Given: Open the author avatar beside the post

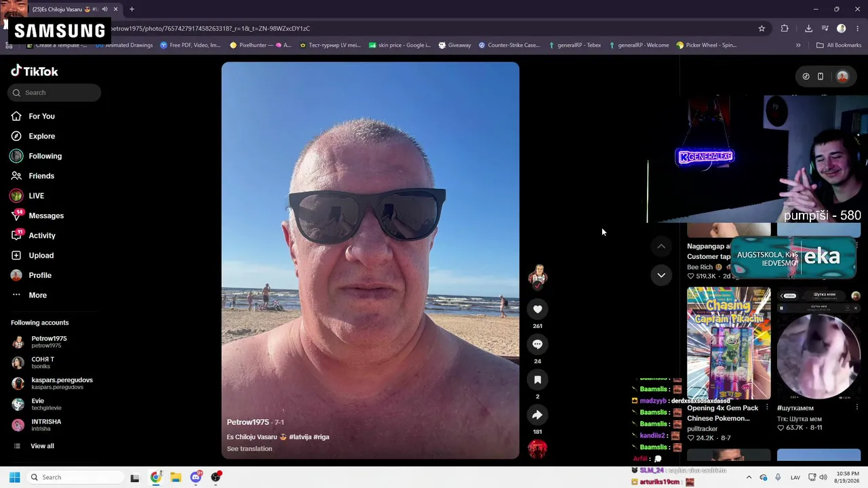Looking at the screenshot, I should point(538,275).
